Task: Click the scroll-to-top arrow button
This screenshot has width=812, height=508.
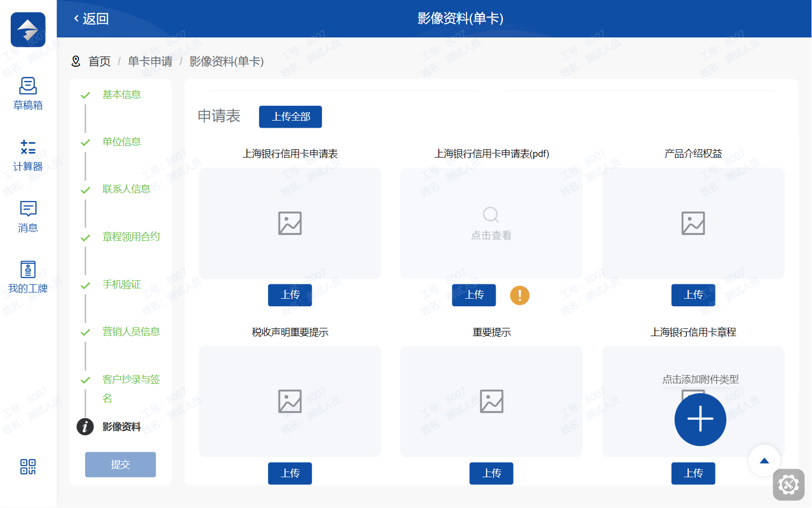Action: pos(764,460)
